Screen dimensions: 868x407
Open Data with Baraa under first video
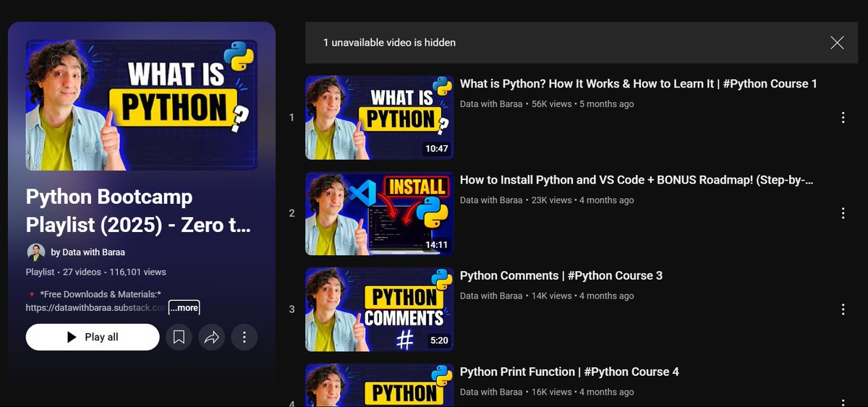coord(491,104)
